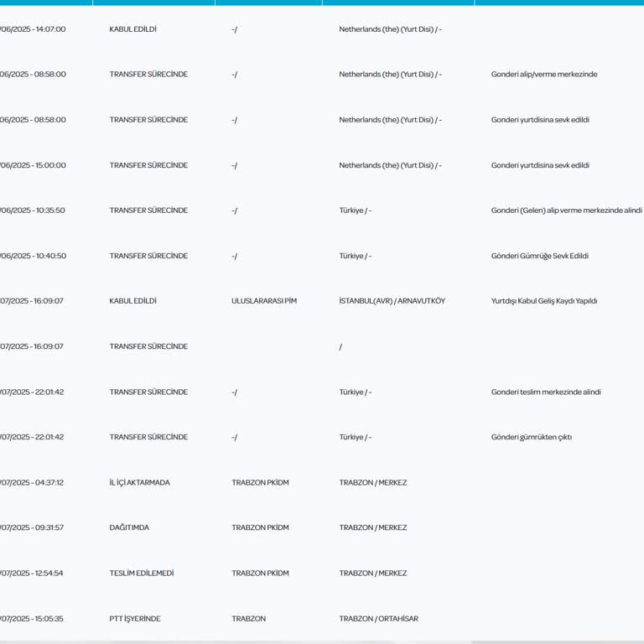Click Netherlands location in the 14:07:00 row

click(x=390, y=29)
